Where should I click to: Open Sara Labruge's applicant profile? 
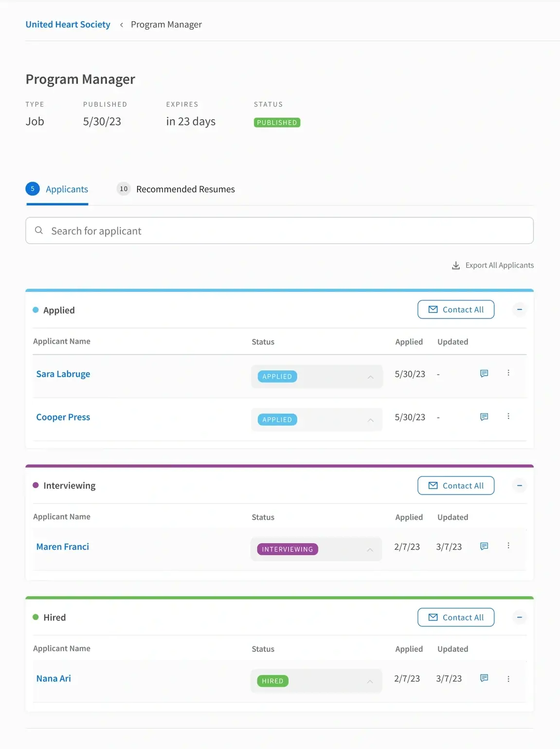pos(63,374)
